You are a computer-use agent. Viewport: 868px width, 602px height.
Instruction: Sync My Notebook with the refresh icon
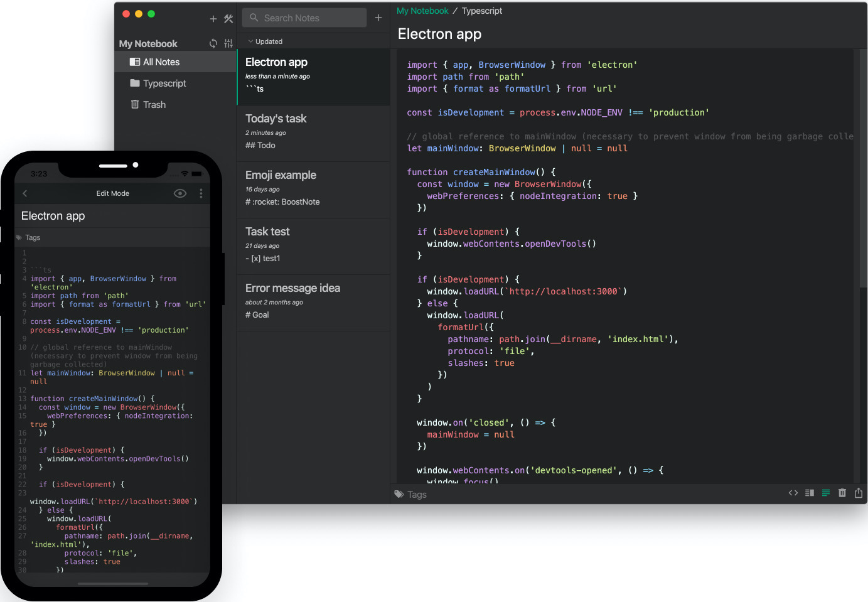click(x=213, y=43)
